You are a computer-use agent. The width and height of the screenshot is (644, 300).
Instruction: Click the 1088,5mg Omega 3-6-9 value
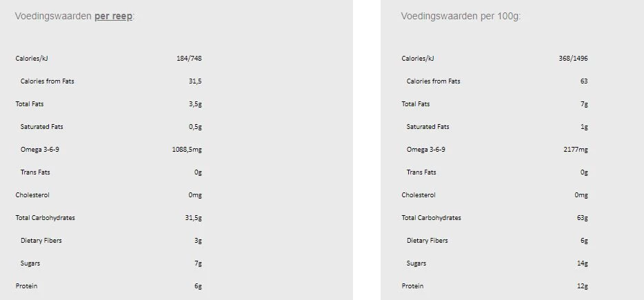[x=186, y=150]
